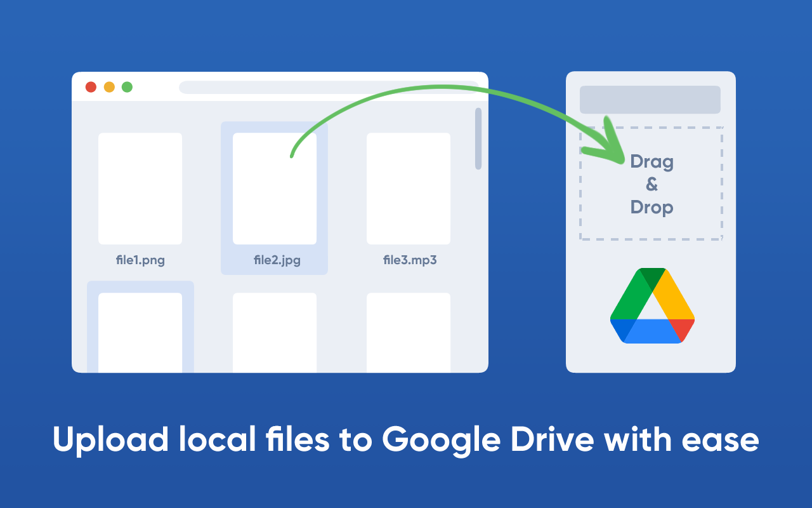Screen dimensions: 812x508
Task: Select the thumbnail below file2.jpg
Action: pyautogui.click(x=274, y=331)
